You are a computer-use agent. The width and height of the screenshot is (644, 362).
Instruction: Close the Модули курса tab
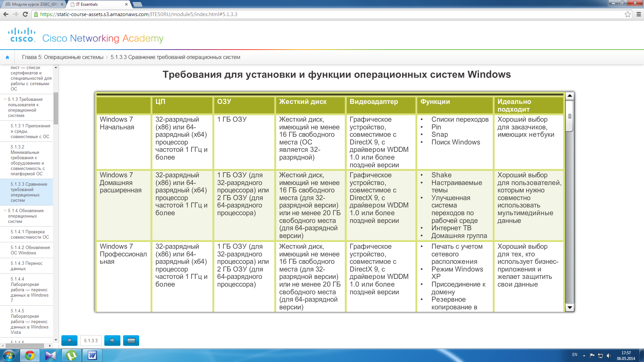coord(62,4)
